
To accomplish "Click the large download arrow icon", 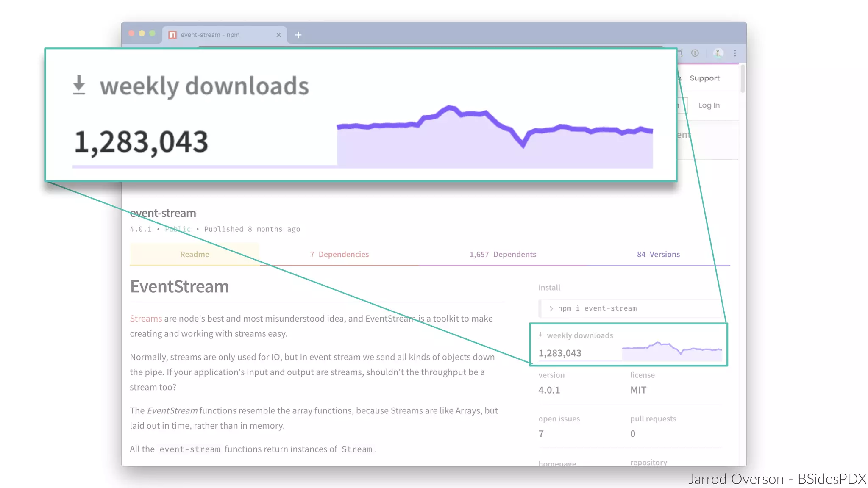I will click(79, 85).
